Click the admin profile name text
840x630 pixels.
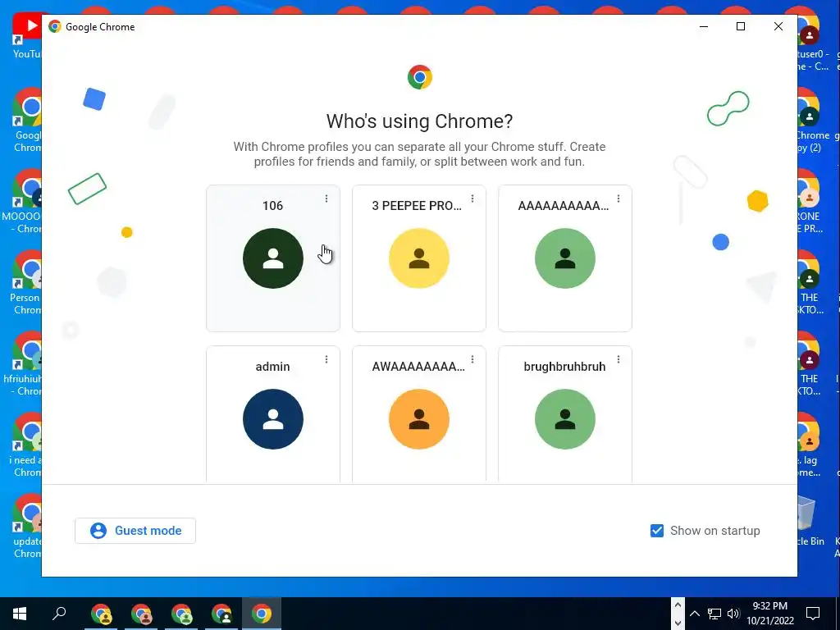272,367
